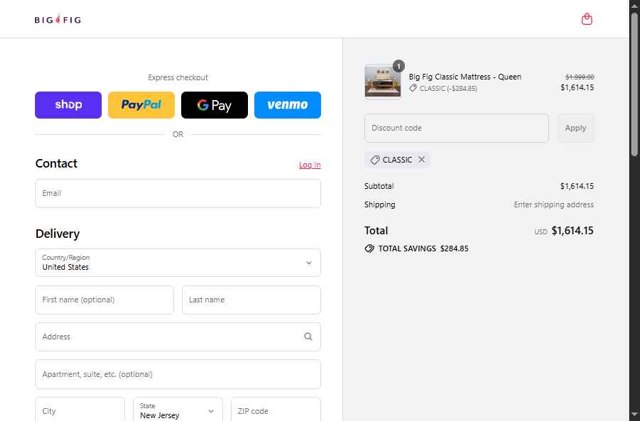Image resolution: width=640 pixels, height=421 pixels.
Task: Click the item quantity badge
Action: click(398, 66)
